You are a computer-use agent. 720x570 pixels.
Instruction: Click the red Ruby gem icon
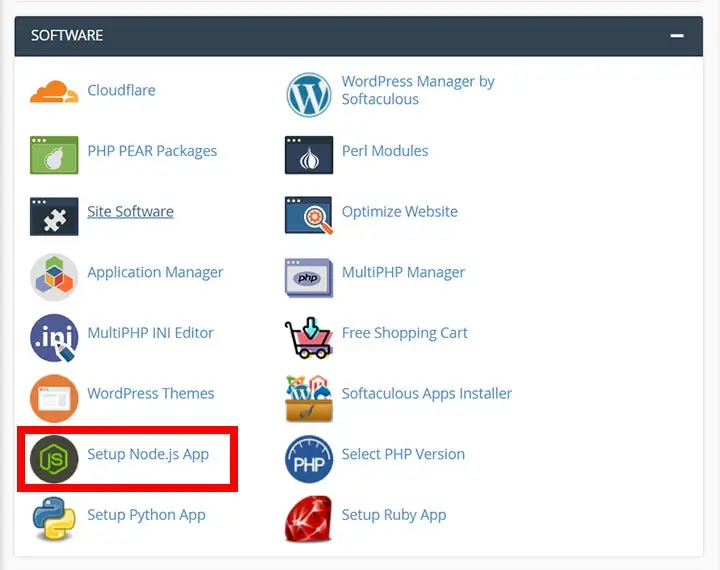(x=309, y=519)
